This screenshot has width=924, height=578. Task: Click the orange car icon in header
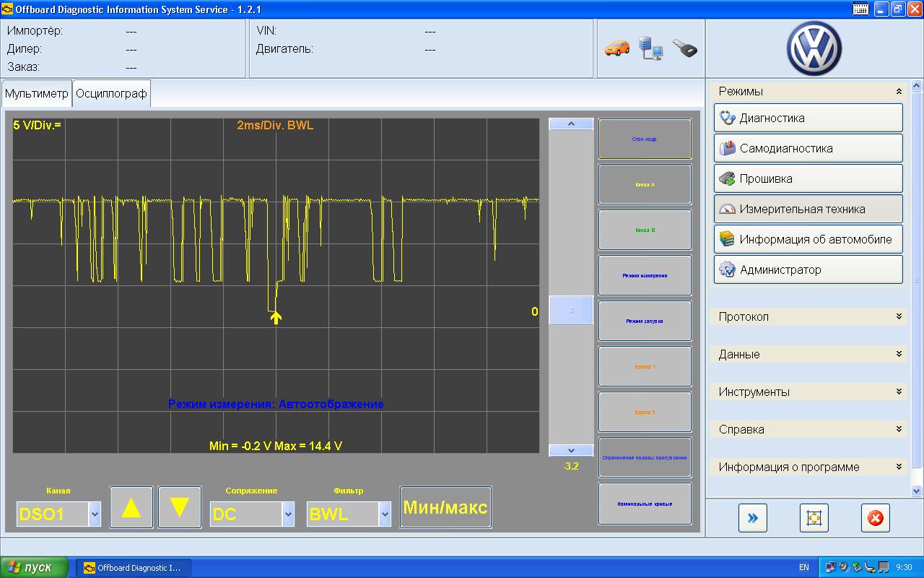point(617,48)
